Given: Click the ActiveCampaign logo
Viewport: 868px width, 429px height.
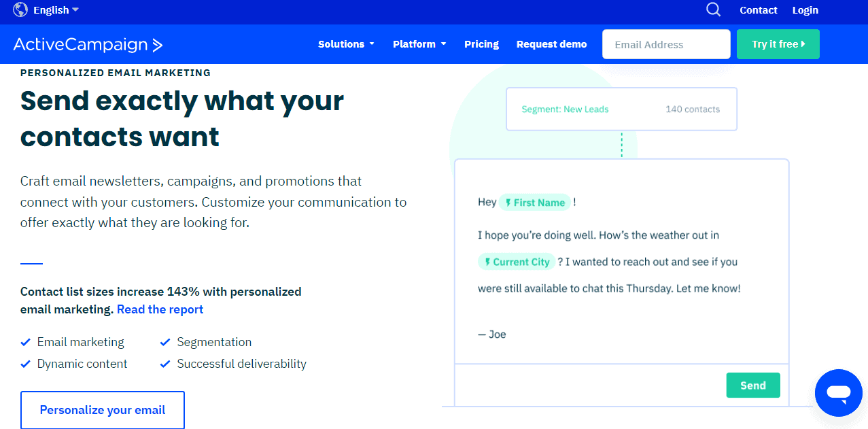Looking at the screenshot, I should (88, 45).
